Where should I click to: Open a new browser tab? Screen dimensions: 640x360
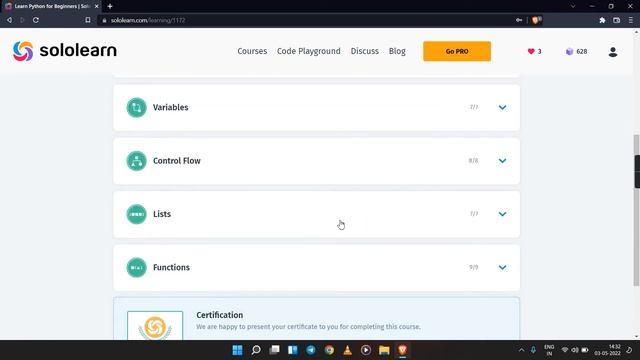pos(110,6)
